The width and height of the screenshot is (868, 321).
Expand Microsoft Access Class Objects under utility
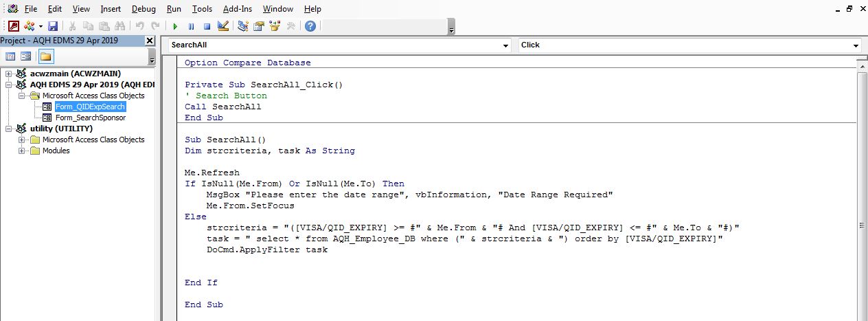[22, 140]
